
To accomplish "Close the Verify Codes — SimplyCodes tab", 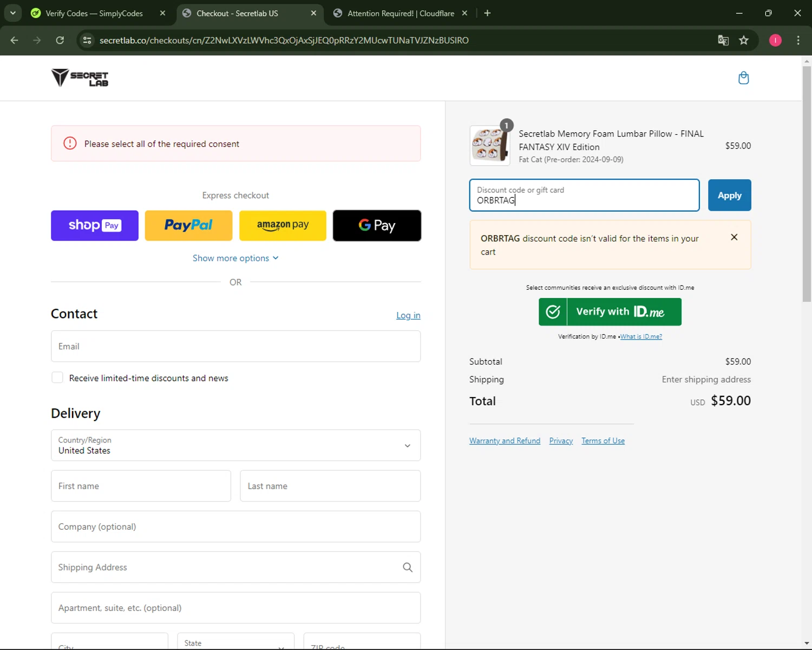I will click(x=162, y=13).
